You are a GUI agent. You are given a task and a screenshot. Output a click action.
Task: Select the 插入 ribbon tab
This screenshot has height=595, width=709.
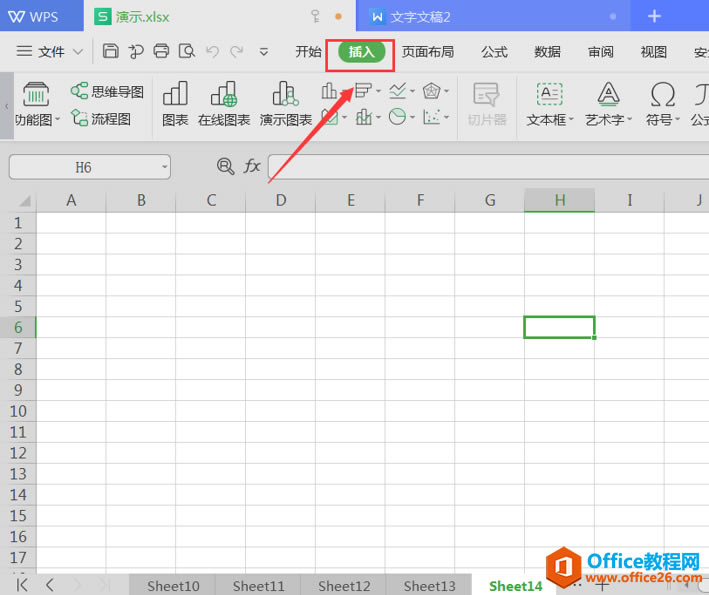[x=361, y=52]
